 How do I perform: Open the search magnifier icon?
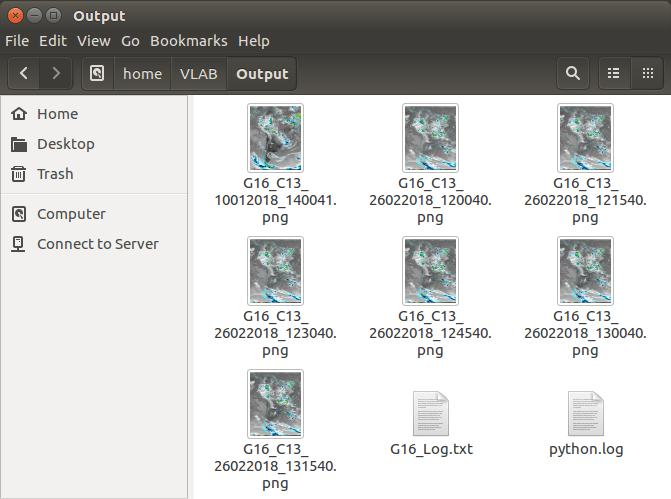pos(573,73)
